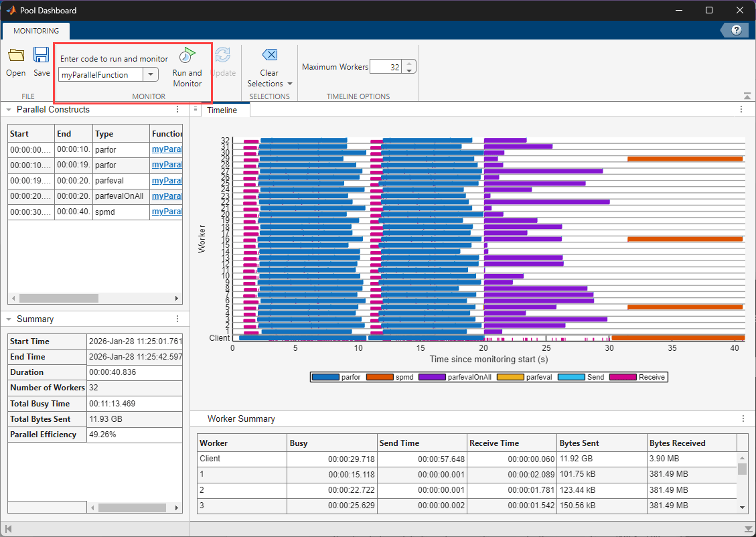
Task: Click the Send Time column header
Action: point(422,443)
